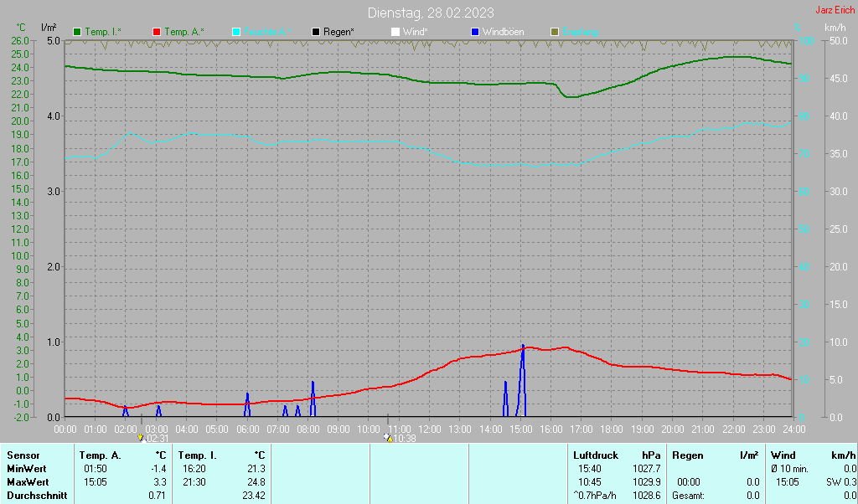Click the 'Wind' table column header
This screenshot has height=504, width=858.
click(x=783, y=455)
